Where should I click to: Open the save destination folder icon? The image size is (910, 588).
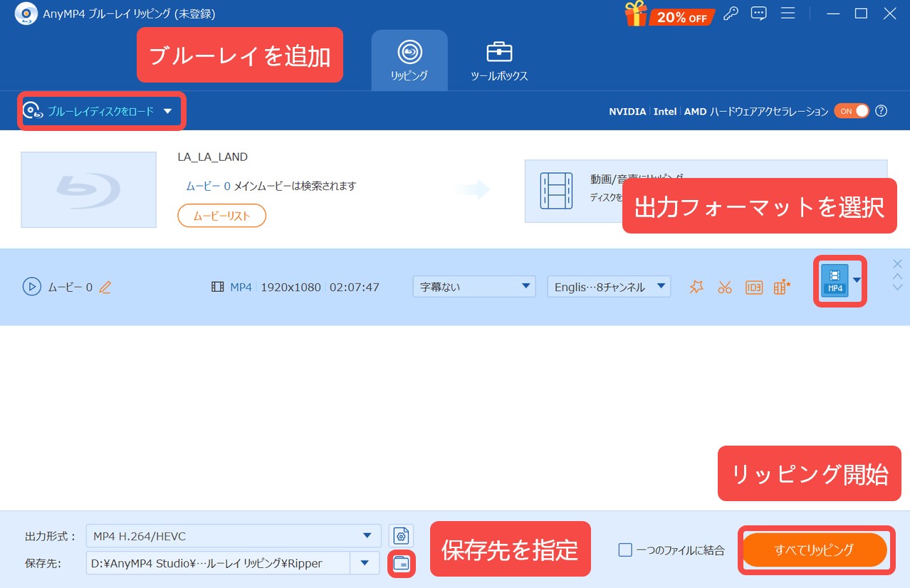(x=402, y=564)
